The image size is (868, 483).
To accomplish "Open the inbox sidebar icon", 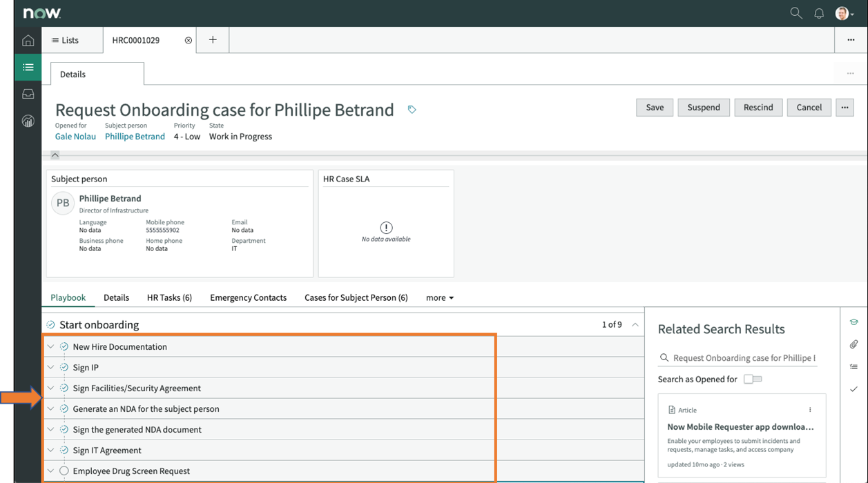I will coord(28,94).
